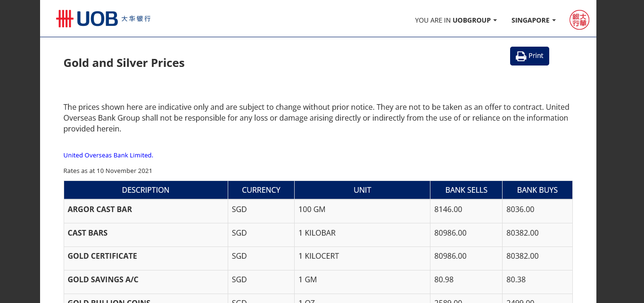
Task: Click the printer icon
Action: [x=521, y=56]
